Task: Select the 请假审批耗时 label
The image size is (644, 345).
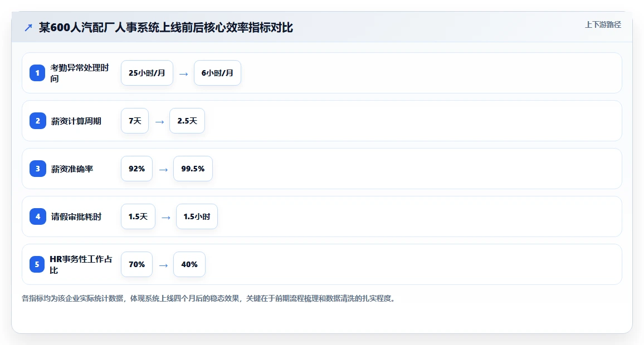Action: (76, 216)
